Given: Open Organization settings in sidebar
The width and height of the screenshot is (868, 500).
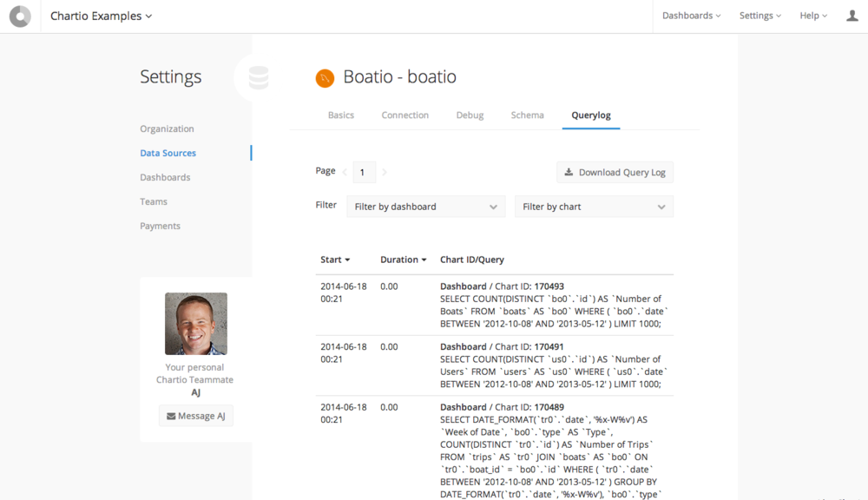Looking at the screenshot, I should click(x=168, y=128).
